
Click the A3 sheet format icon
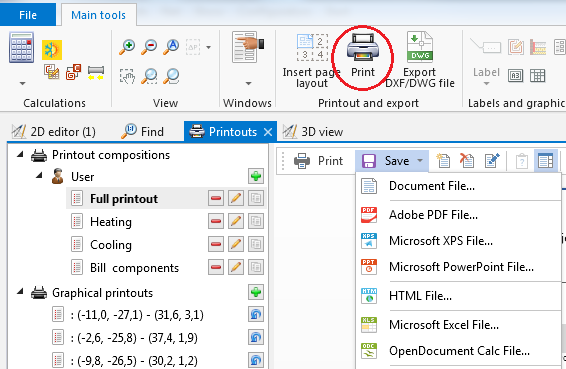point(515,76)
